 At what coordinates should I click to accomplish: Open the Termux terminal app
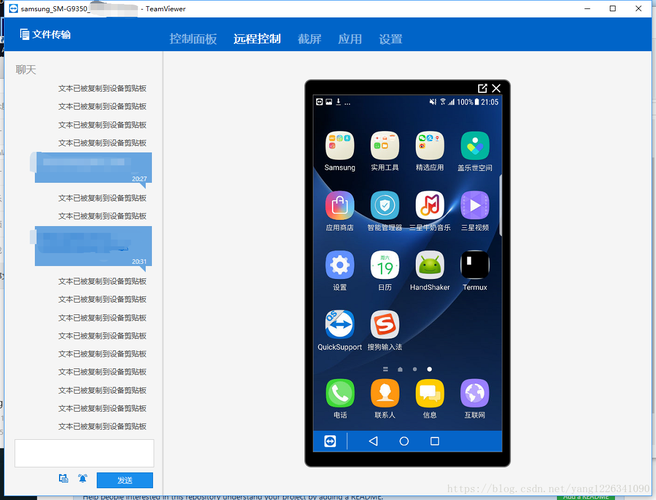click(x=475, y=265)
